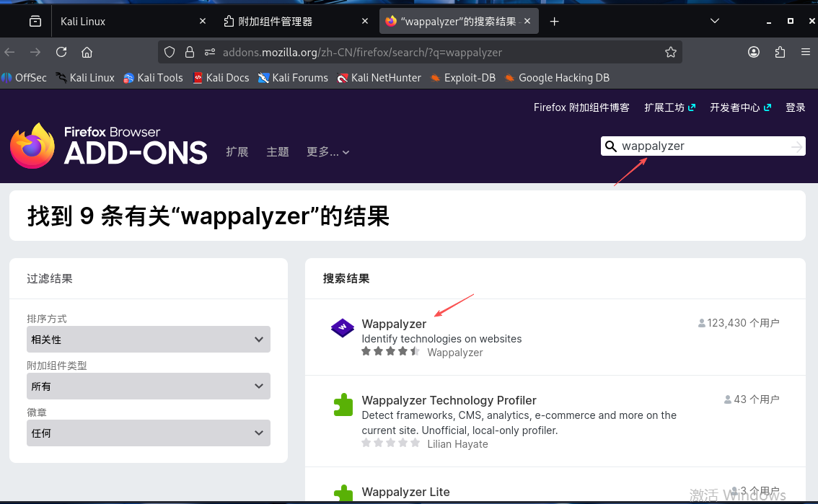Open the 排序方式 相关性 dropdown

point(148,340)
